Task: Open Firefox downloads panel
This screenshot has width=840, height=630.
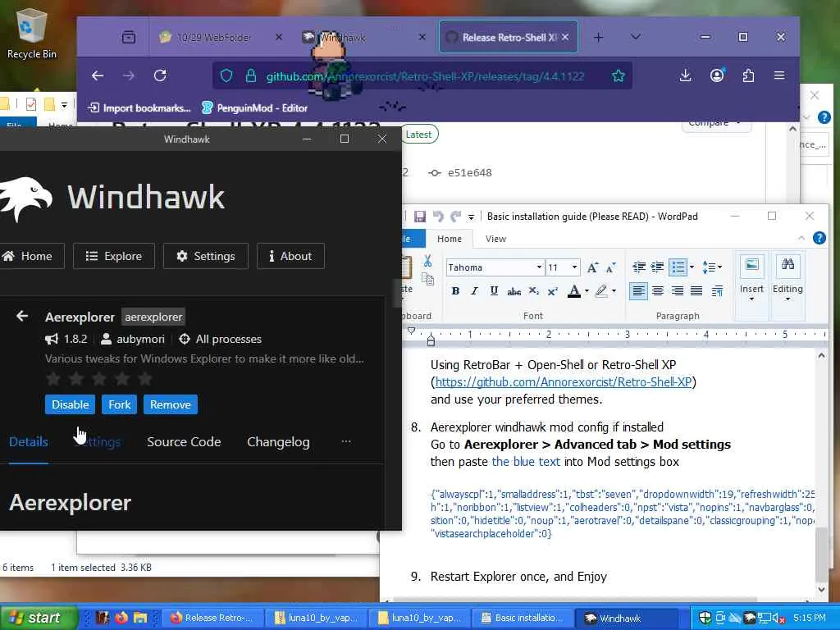Action: (685, 75)
